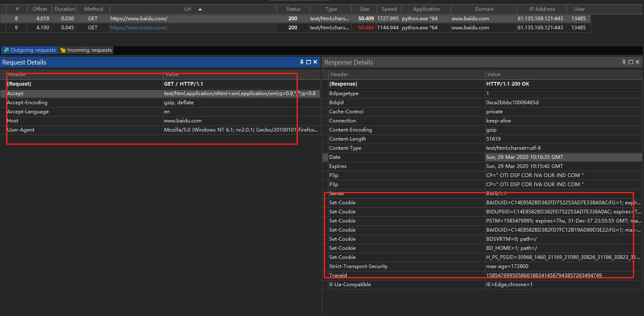Switch to the Outgoing requests tab
Screen dimensions: 644x316
pyautogui.click(x=29, y=50)
